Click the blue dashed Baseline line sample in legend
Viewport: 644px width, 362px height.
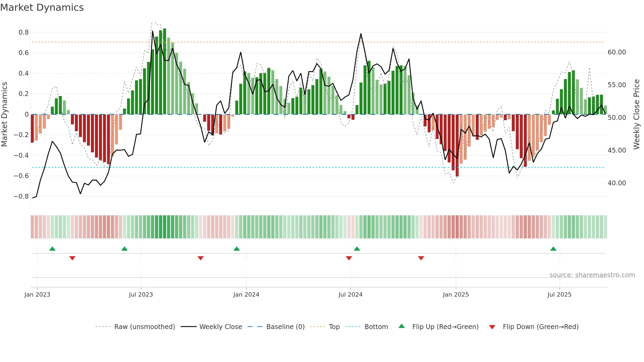(x=255, y=327)
